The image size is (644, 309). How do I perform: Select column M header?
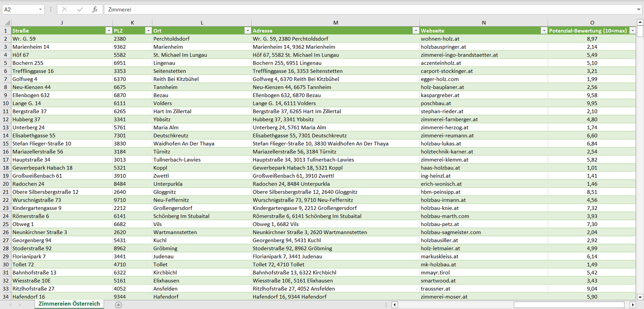point(335,23)
